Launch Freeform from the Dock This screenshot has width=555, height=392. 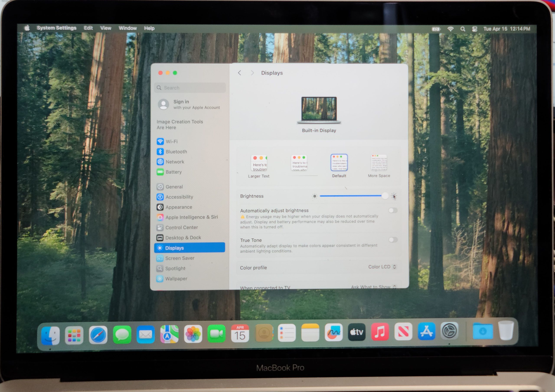[x=333, y=333]
